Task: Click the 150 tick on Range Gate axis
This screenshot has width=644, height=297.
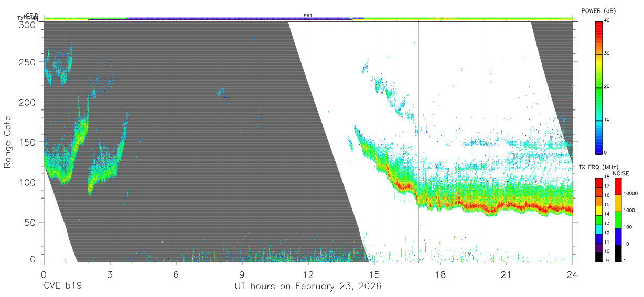Action: [28, 142]
